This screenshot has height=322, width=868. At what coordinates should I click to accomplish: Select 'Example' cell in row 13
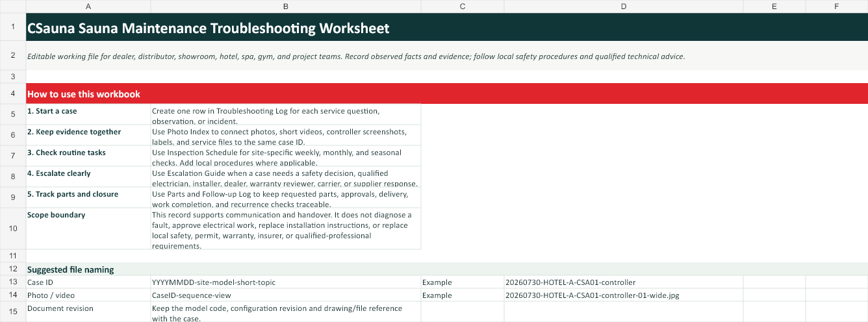[463, 282]
